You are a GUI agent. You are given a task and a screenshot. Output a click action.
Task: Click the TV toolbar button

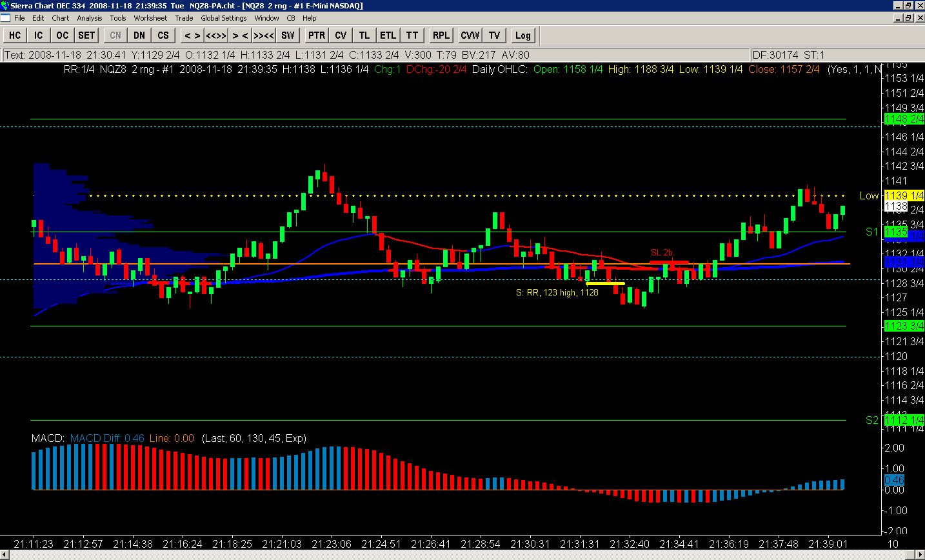(494, 35)
